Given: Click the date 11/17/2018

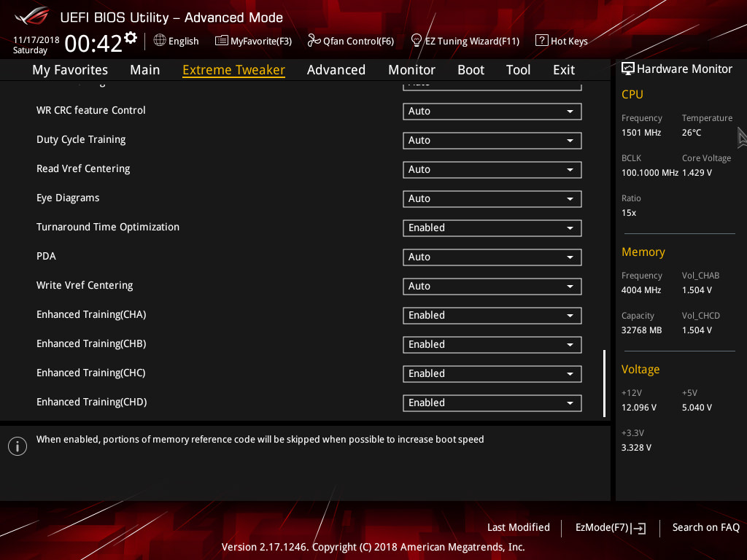Looking at the screenshot, I should [36, 40].
